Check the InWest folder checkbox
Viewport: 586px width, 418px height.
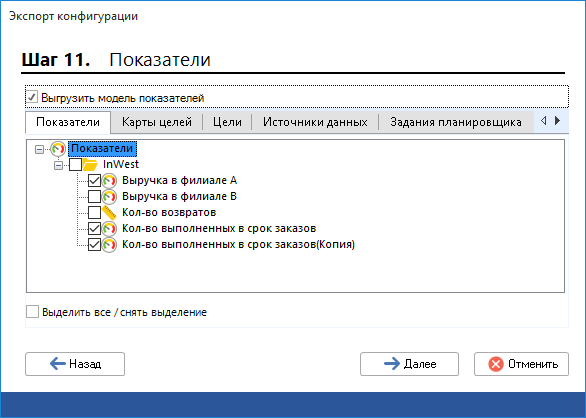[x=75, y=165]
